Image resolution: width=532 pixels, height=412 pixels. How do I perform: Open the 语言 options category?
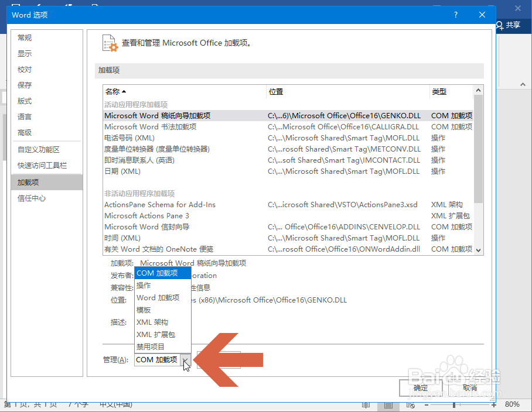[x=46, y=117]
